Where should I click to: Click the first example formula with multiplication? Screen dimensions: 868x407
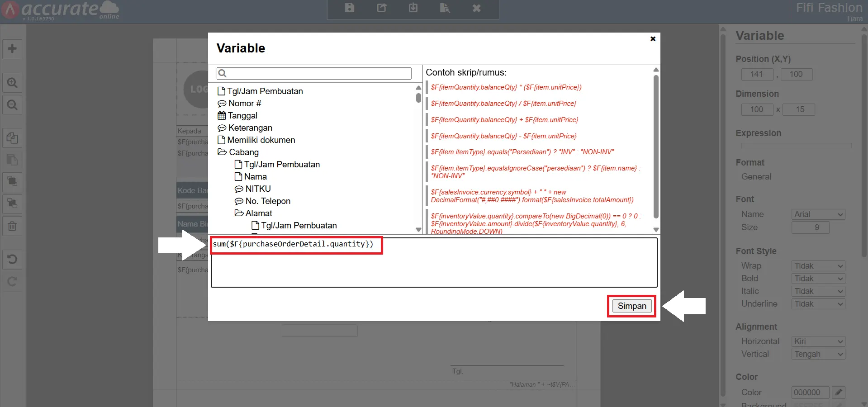(506, 87)
